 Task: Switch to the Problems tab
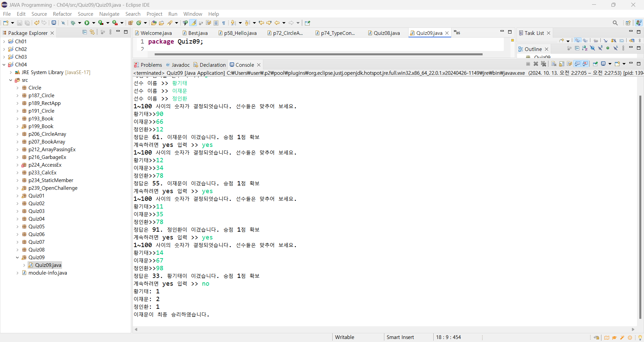pos(148,65)
